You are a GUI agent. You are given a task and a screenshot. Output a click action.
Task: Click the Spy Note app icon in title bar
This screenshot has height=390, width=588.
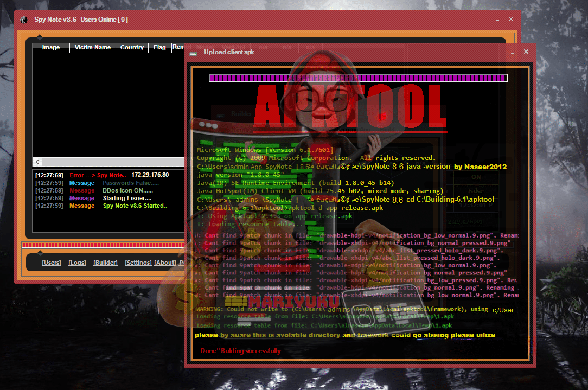[x=23, y=20]
